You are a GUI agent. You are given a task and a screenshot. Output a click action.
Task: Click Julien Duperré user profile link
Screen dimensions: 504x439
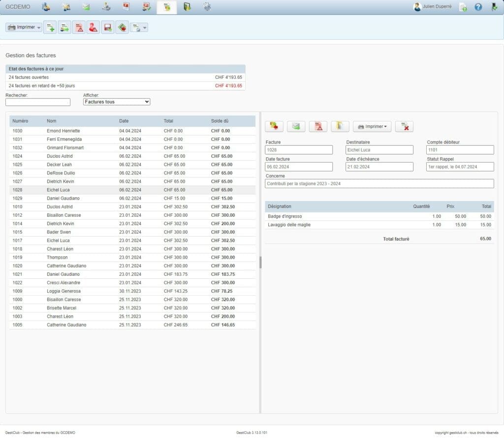click(436, 7)
